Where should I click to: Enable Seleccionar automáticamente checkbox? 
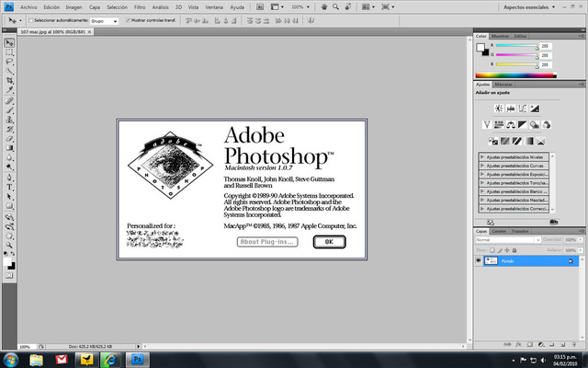point(31,20)
